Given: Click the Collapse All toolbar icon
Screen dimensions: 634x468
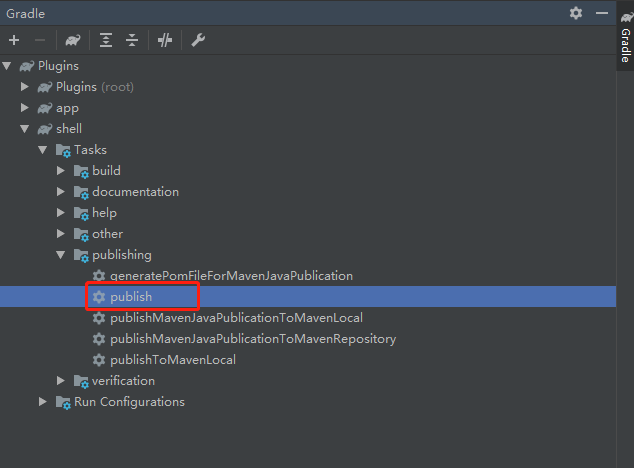Looking at the screenshot, I should pyautogui.click(x=132, y=40).
